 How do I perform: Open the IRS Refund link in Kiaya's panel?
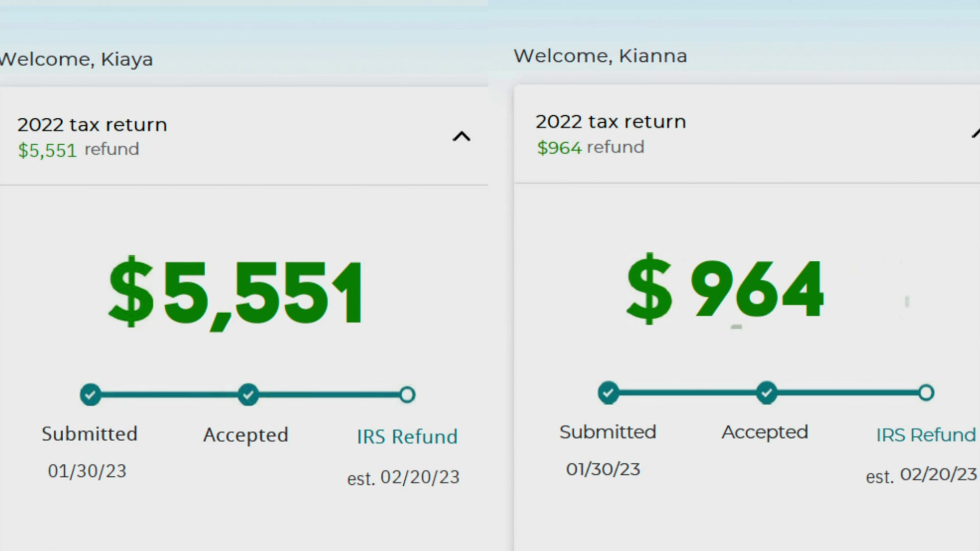[407, 437]
